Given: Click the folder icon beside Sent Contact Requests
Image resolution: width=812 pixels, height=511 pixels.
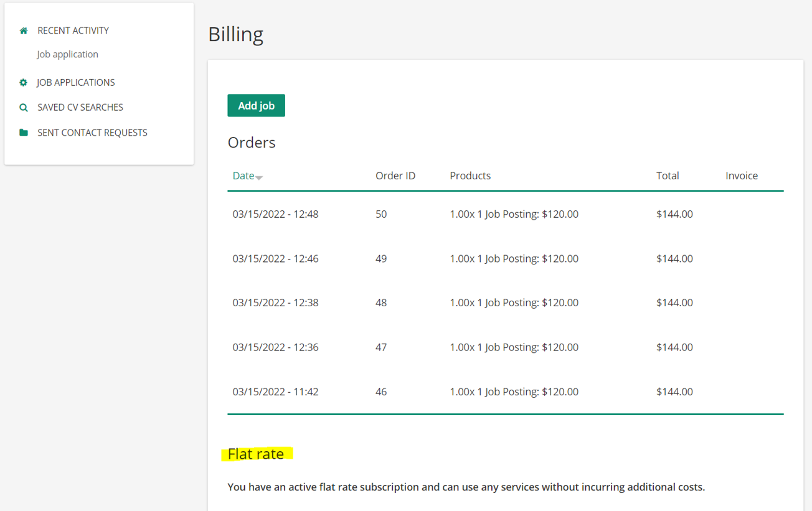Looking at the screenshot, I should pyautogui.click(x=24, y=133).
